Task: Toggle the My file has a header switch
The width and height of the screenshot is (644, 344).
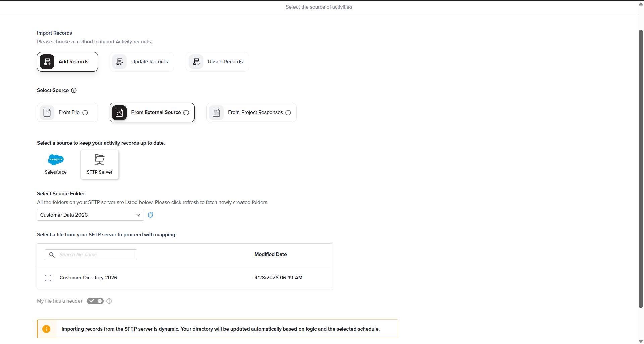Action: pyautogui.click(x=95, y=301)
